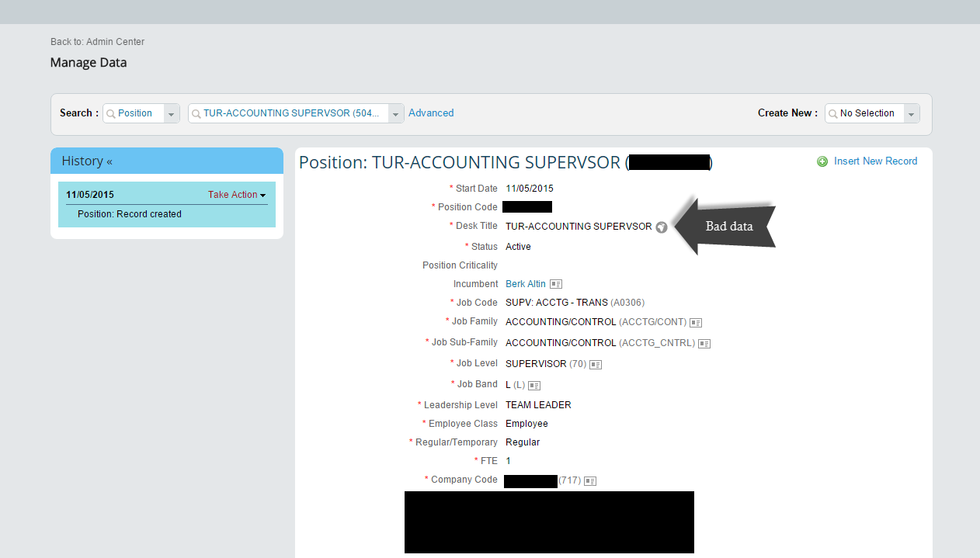
Task: Open the Berk Altin incumbent link
Action: click(526, 284)
